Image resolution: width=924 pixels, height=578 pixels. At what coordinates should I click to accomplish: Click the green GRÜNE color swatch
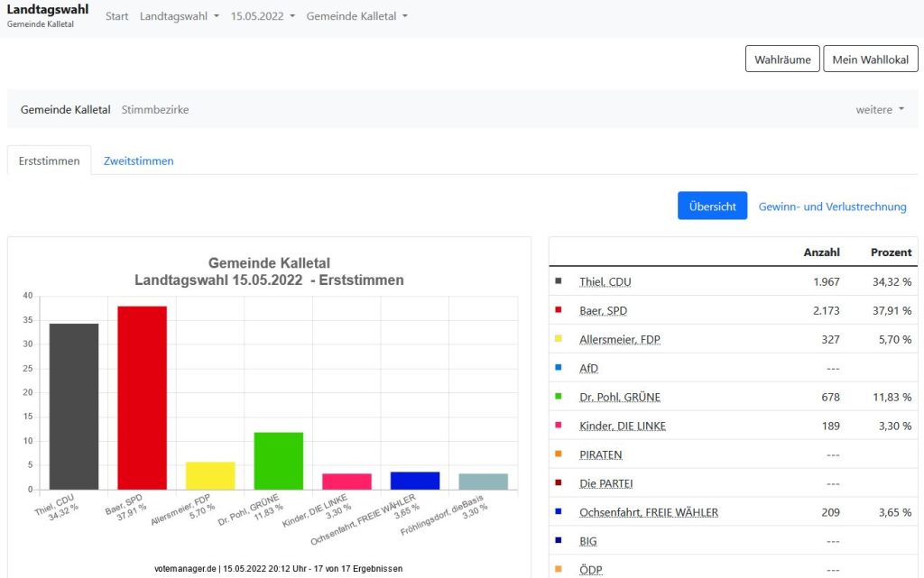tap(558, 396)
